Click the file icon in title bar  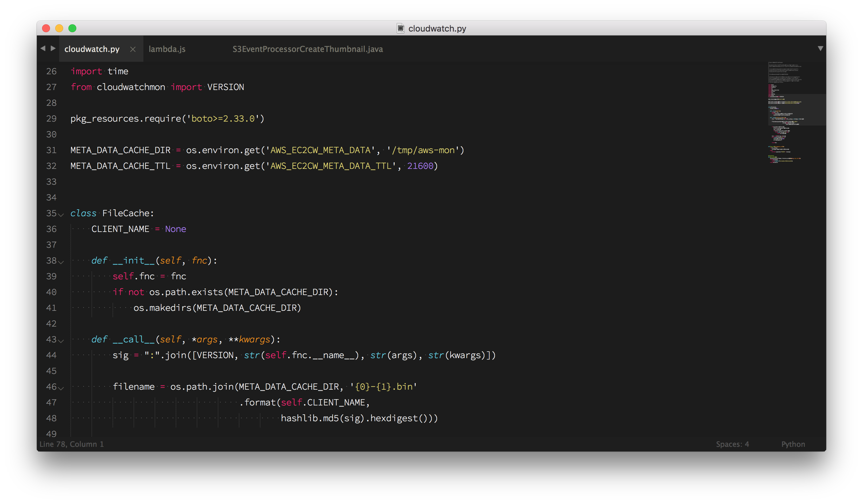point(400,28)
